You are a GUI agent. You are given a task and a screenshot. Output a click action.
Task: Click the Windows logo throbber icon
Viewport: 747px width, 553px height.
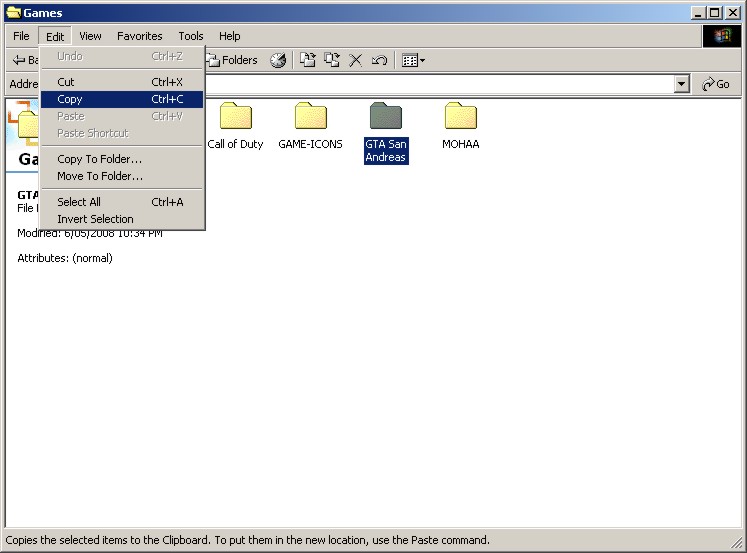[722, 36]
